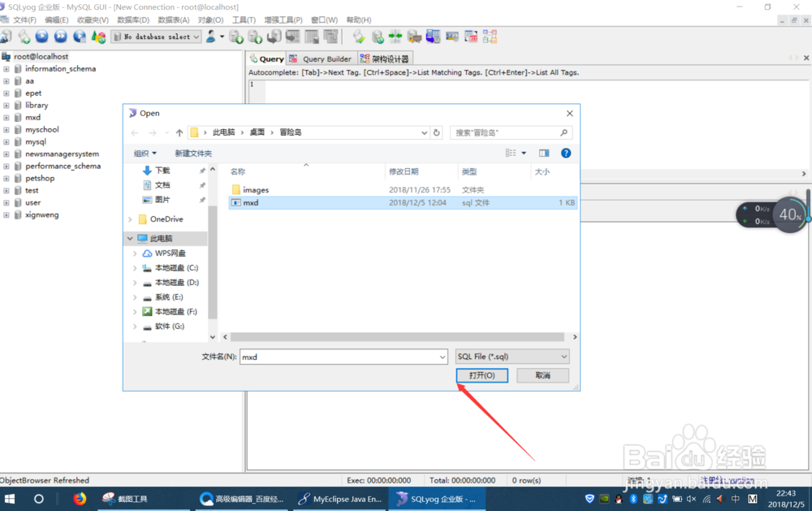Create a new database connection
Screen dimensions: 812x511
point(7,36)
